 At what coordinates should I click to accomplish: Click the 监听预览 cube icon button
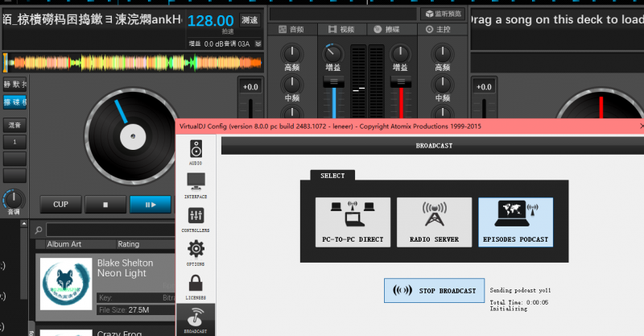click(443, 14)
